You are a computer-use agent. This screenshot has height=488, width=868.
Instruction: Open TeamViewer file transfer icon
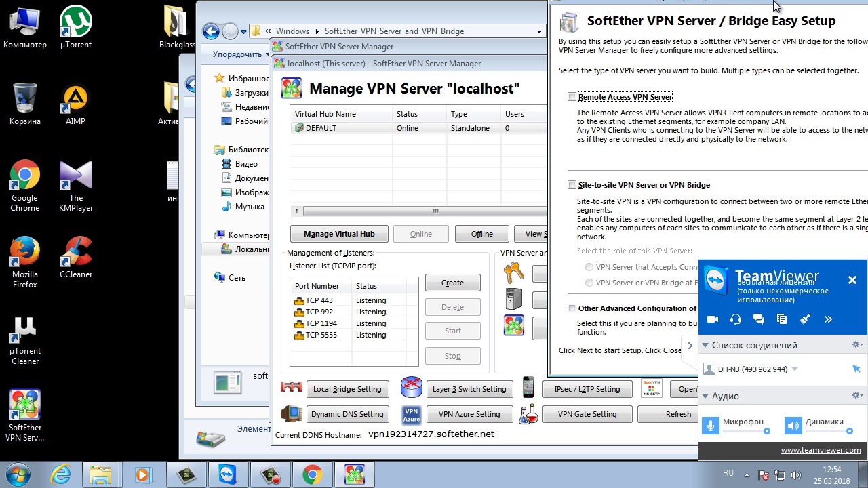[782, 319]
